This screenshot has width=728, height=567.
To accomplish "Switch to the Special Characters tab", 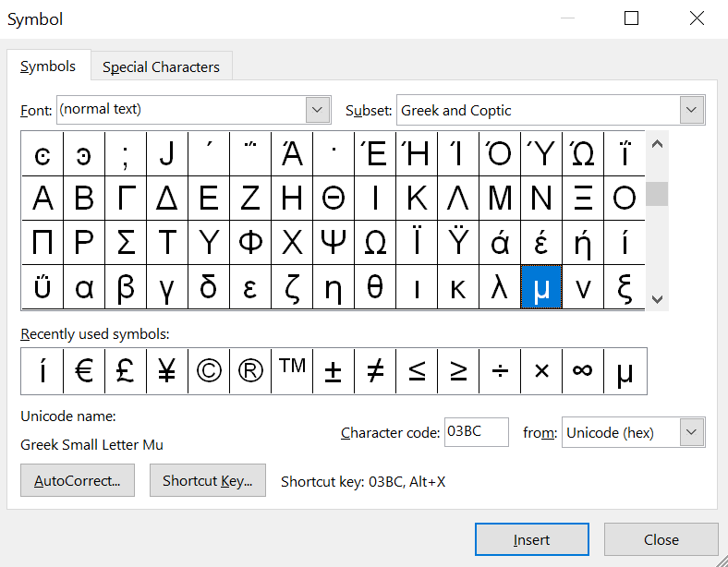I will [161, 66].
